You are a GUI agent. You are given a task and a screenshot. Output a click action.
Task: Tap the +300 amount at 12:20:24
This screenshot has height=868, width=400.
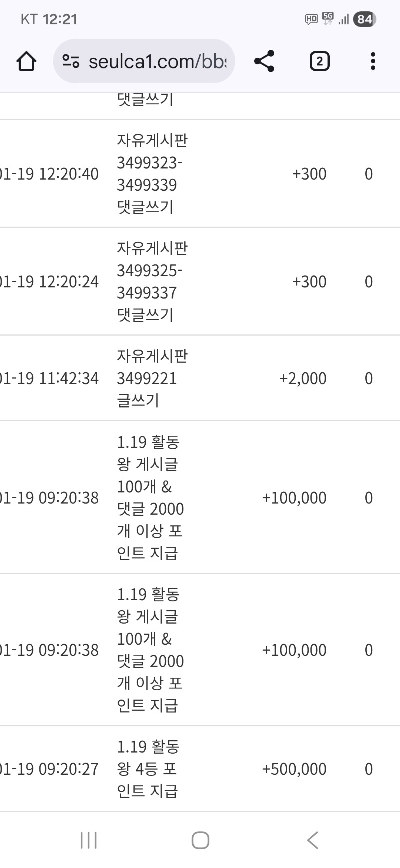pyautogui.click(x=309, y=282)
